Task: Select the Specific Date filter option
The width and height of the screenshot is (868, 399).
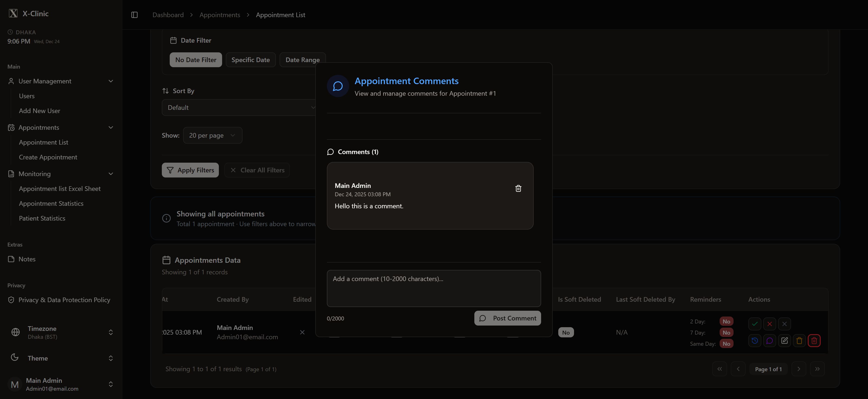Action: [250, 60]
